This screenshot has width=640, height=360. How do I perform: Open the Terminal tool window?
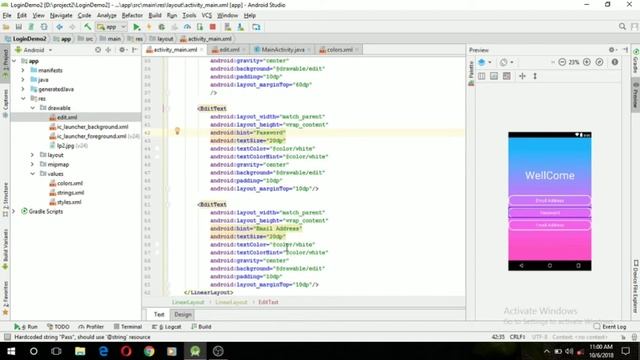[x=128, y=327]
